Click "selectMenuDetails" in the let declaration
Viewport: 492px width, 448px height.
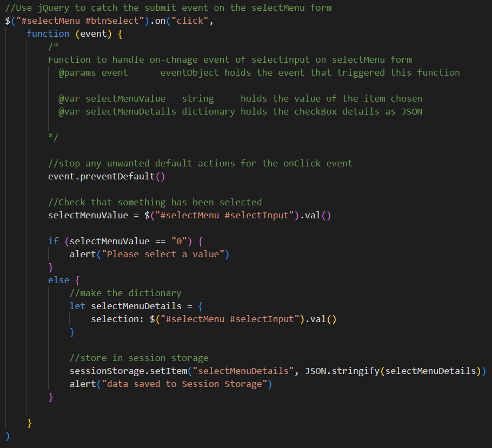[136, 306]
